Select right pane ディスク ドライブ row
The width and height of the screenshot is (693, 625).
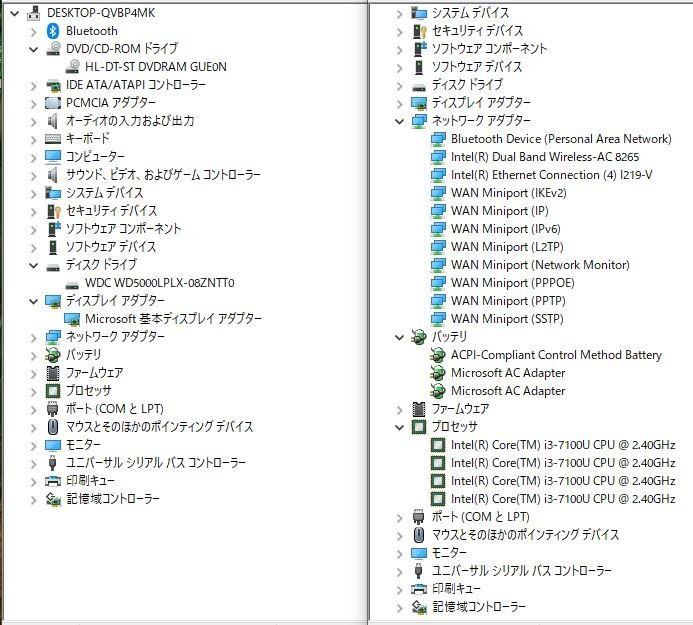click(x=467, y=84)
